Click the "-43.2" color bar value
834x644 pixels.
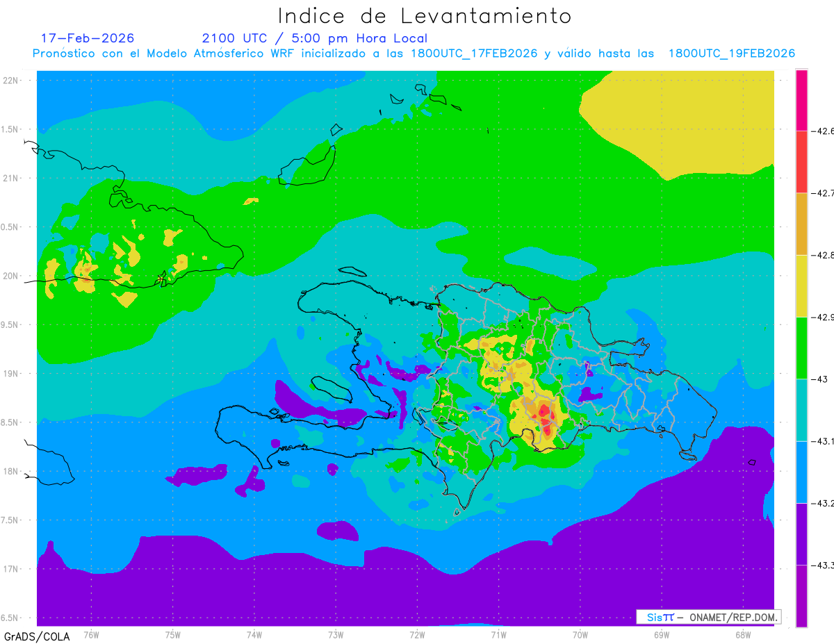(x=824, y=503)
